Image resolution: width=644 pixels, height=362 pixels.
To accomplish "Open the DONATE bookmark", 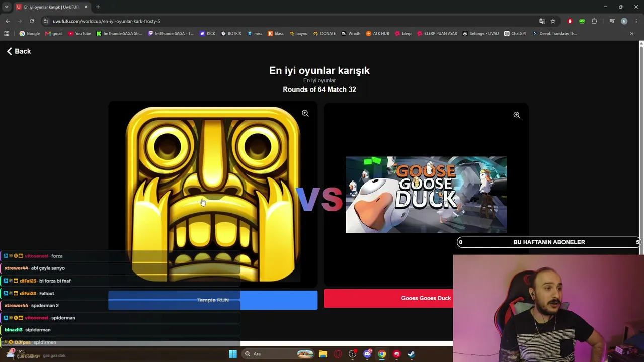I will [x=325, y=34].
